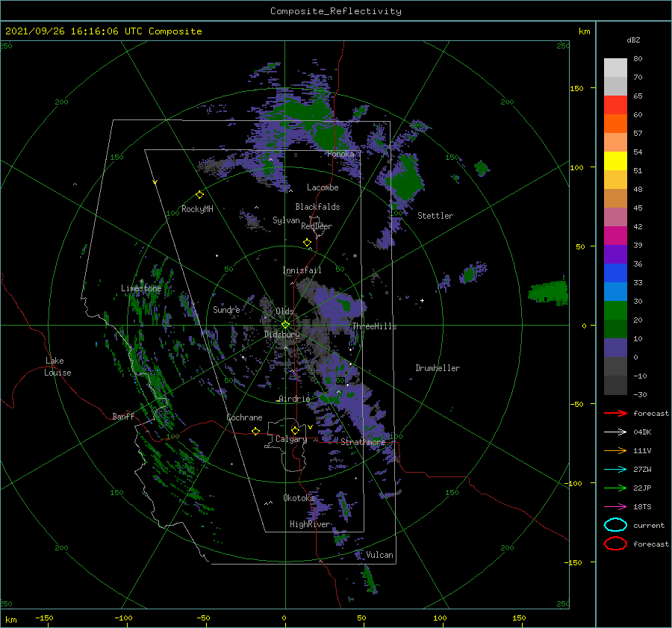Screen dimensions: 672x628
Task: Click the dBZ legend heading
Action: click(633, 40)
